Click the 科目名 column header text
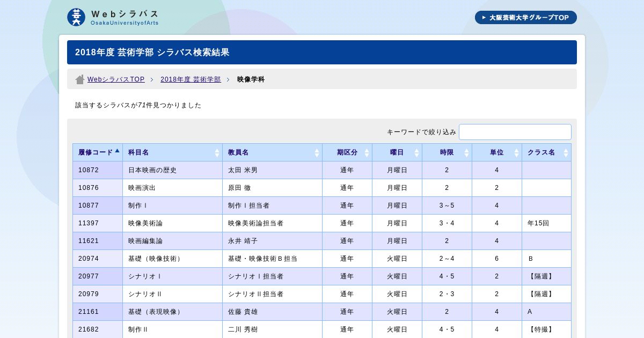 (x=138, y=153)
